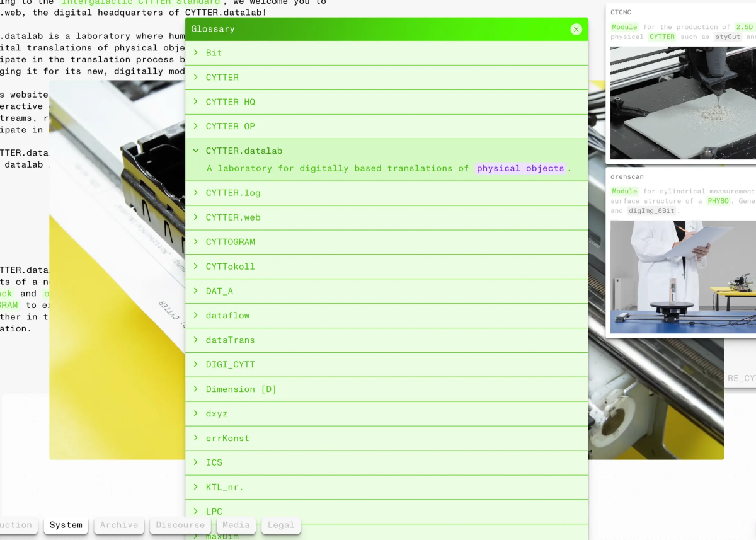Image resolution: width=756 pixels, height=540 pixels.
Task: Expand the dataTrans glossary entry
Action: pyautogui.click(x=387, y=340)
